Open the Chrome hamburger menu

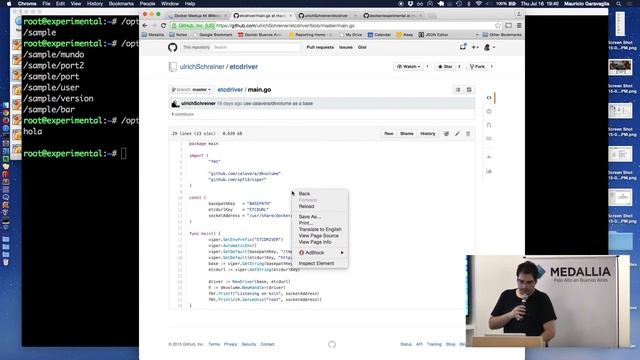tap(519, 25)
